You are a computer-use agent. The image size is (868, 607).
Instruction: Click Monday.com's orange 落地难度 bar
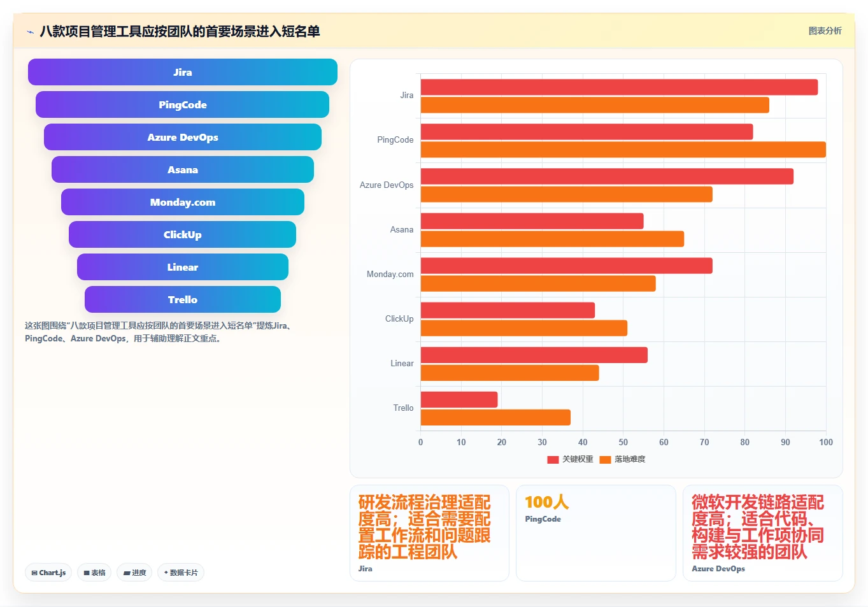tap(538, 283)
